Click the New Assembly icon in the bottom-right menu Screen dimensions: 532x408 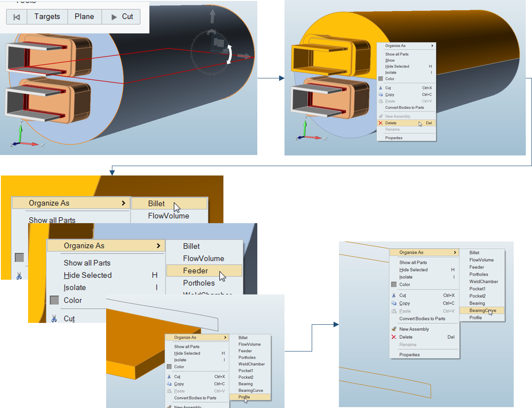(394, 329)
